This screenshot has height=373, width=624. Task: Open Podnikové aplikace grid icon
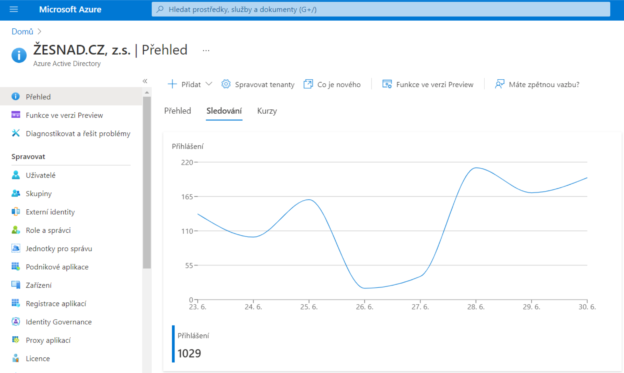click(x=16, y=267)
